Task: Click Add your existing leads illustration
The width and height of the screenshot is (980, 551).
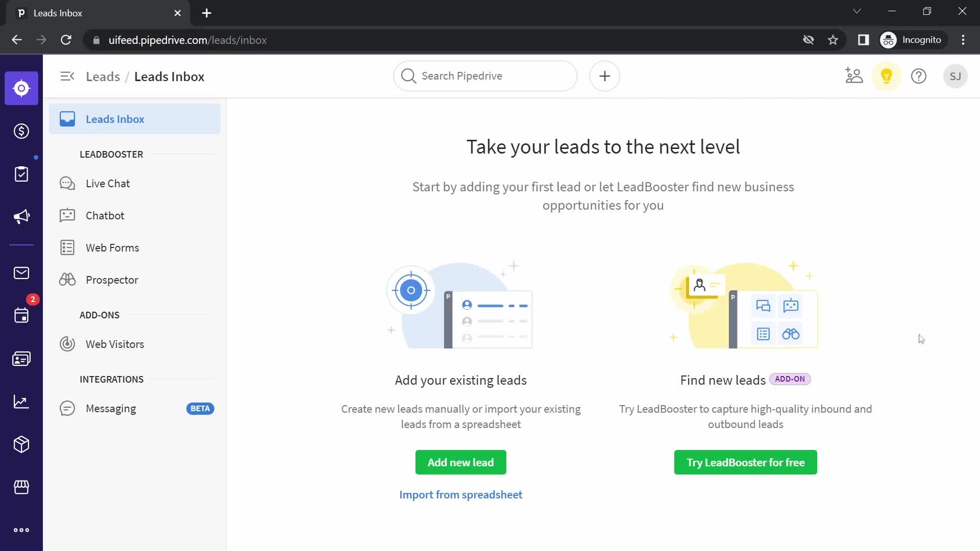Action: (x=460, y=306)
